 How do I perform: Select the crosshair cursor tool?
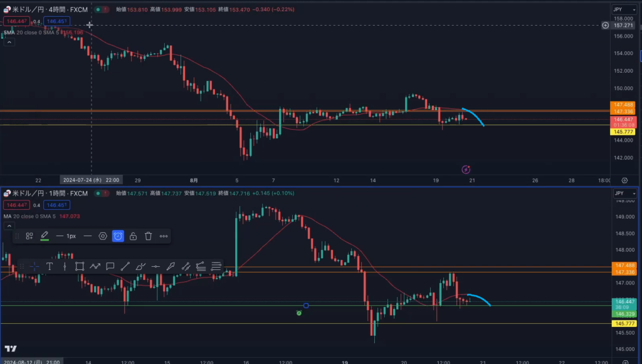[34, 267]
